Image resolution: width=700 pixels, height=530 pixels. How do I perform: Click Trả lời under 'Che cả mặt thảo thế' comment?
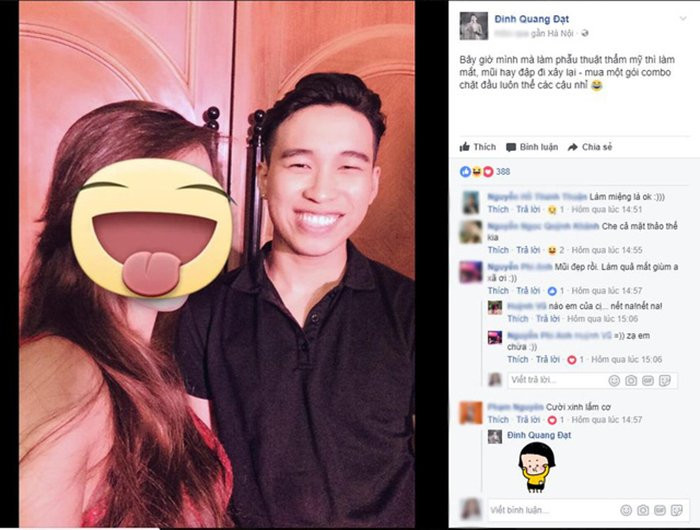(528, 250)
